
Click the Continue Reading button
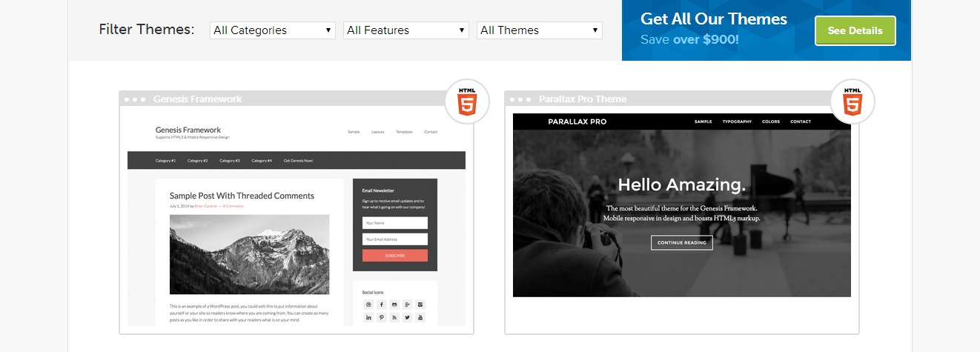tap(682, 242)
